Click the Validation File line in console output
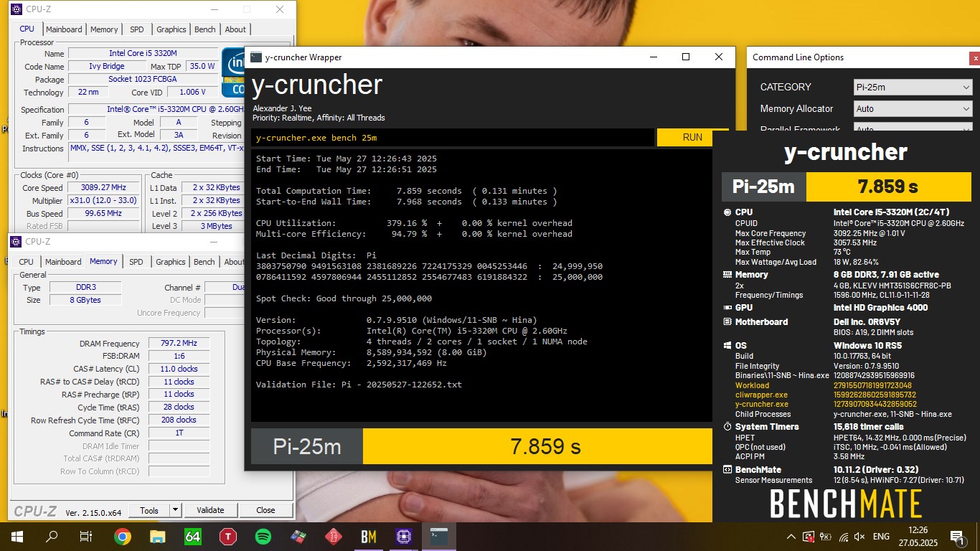Viewport: 980px width, 551px height. coord(359,385)
